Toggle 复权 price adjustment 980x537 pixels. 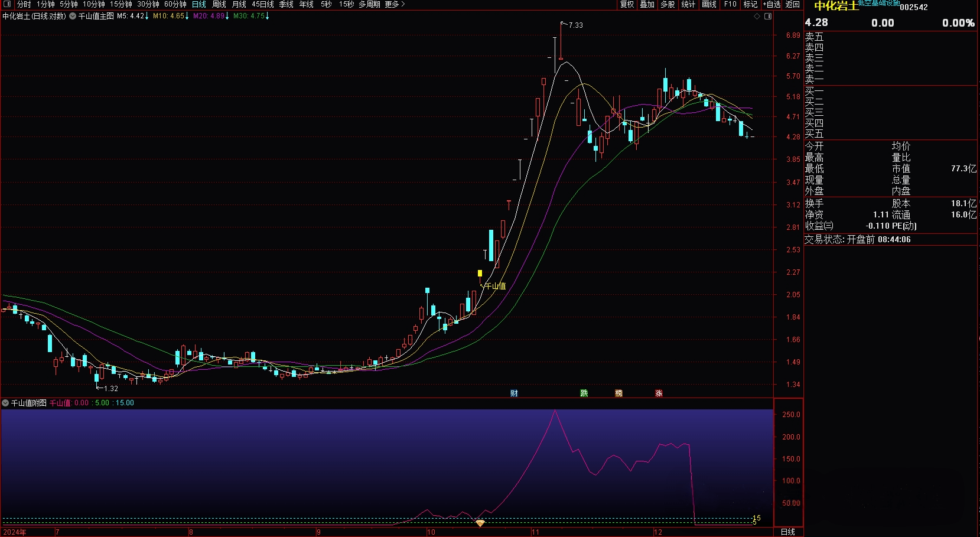click(x=627, y=4)
